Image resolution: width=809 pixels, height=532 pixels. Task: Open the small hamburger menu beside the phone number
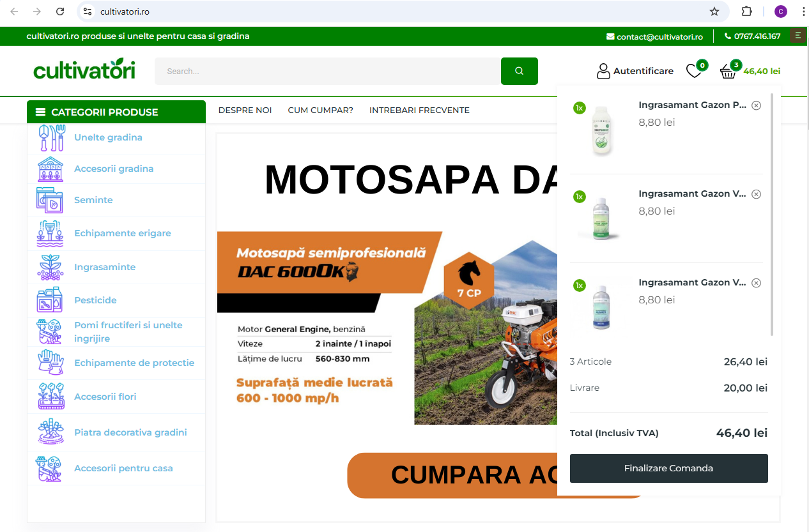coord(797,36)
